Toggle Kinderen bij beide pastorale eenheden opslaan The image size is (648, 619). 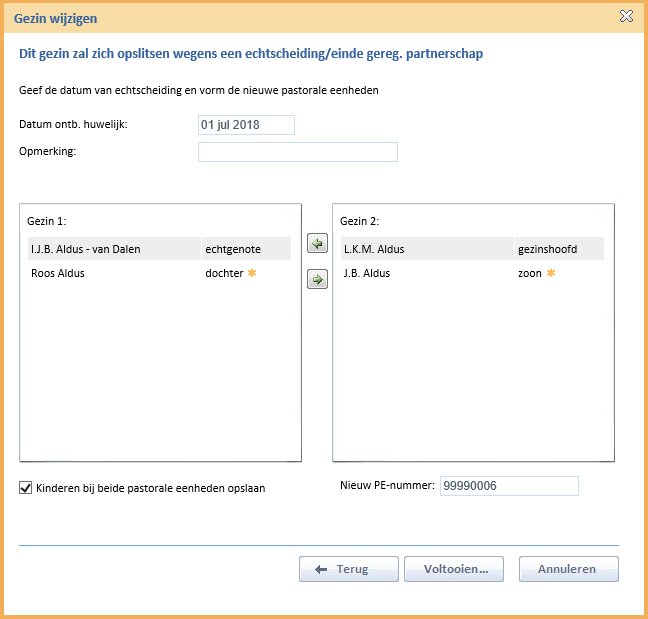(26, 488)
